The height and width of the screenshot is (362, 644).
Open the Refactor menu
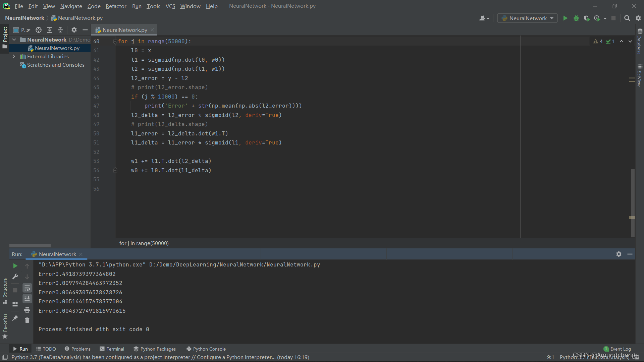pos(116,6)
